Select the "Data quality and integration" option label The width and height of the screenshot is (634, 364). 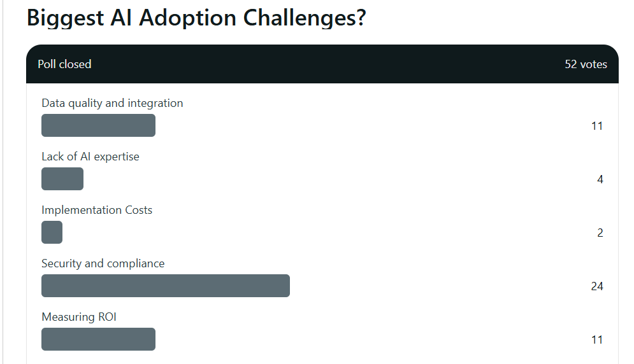[x=112, y=103]
